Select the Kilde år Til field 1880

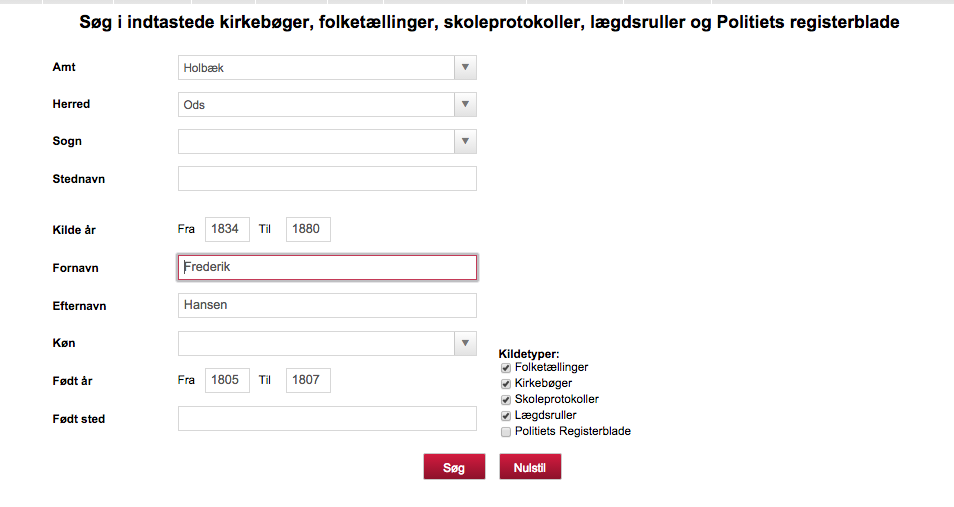pyautogui.click(x=308, y=229)
